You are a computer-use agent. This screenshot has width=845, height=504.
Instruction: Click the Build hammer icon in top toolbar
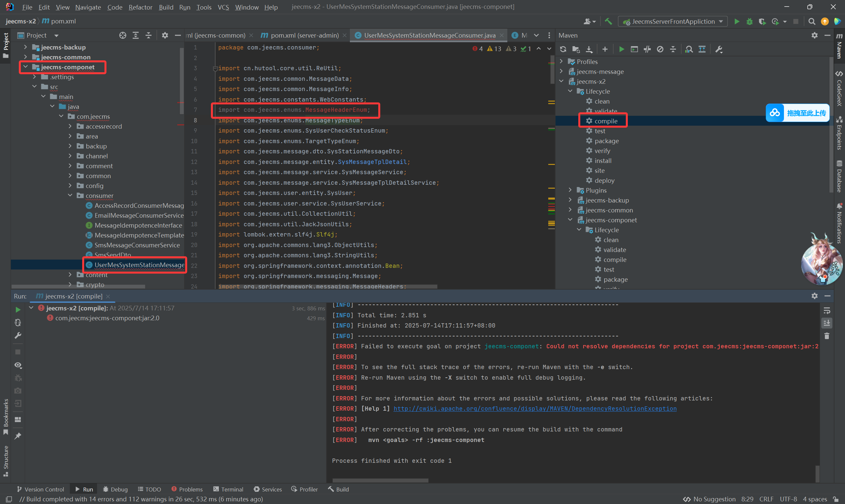tap(608, 21)
